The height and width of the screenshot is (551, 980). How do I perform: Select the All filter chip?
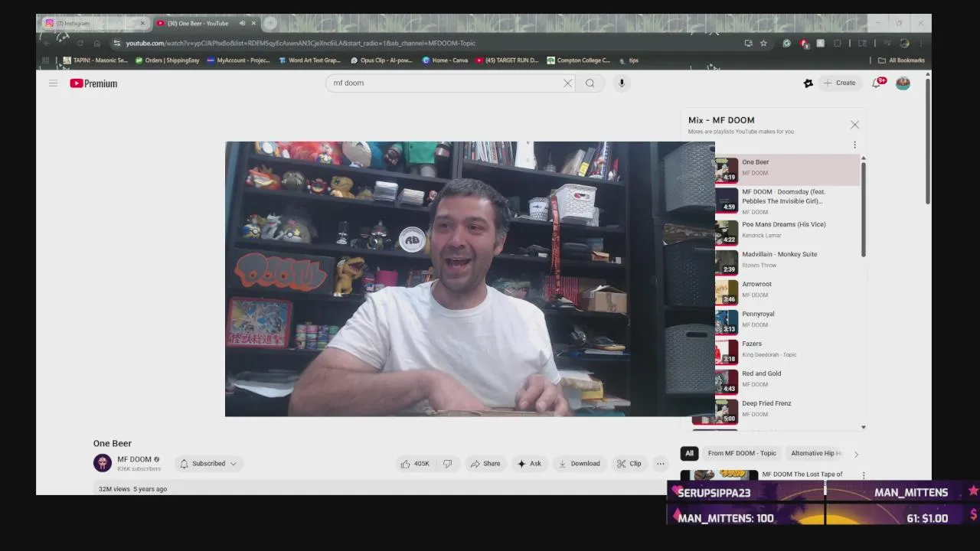[x=689, y=453]
